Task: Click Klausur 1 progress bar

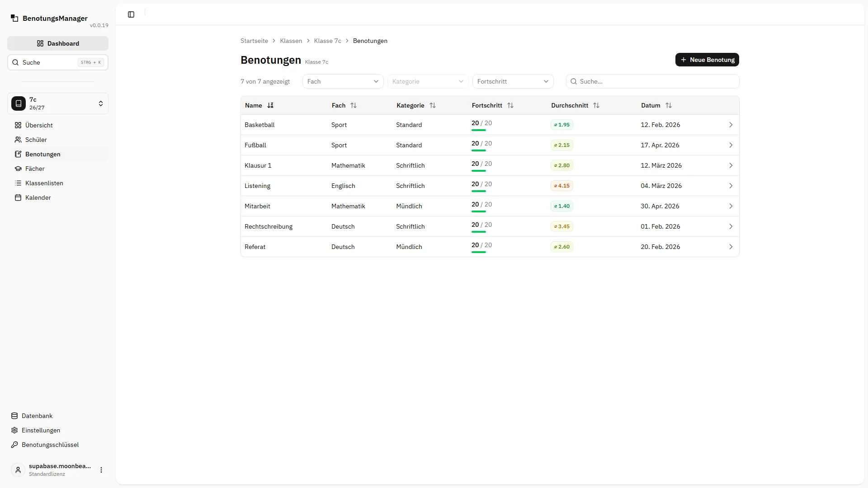Action: click(478, 171)
